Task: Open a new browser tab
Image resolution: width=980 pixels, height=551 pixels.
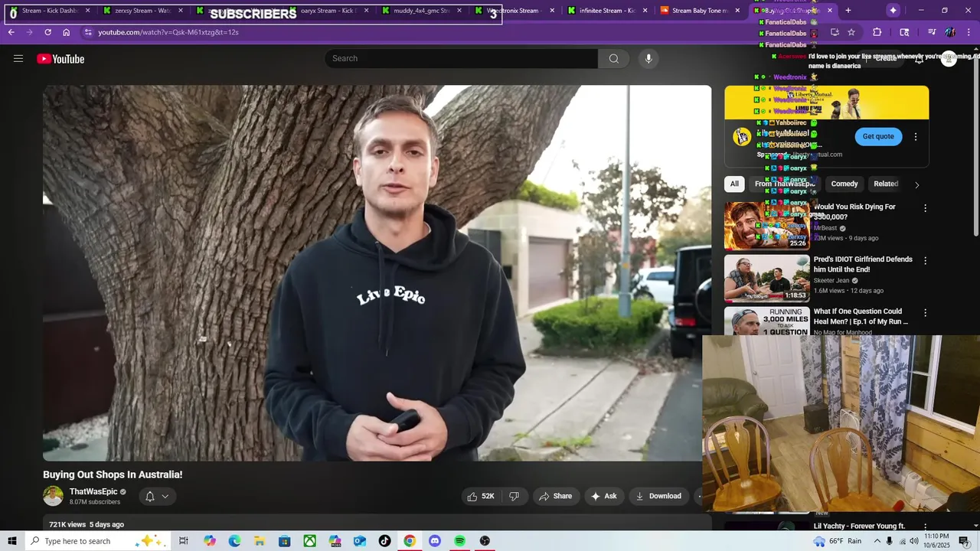Action: tap(848, 11)
